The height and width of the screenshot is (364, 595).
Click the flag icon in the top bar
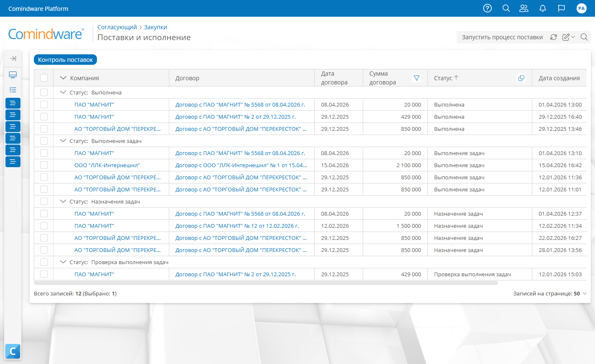562,8
